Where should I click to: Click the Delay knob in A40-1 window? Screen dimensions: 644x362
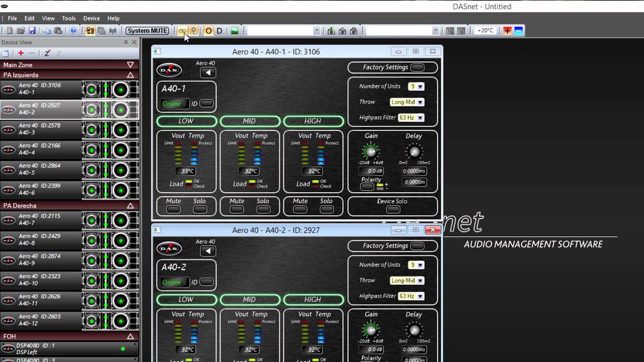[x=414, y=151]
